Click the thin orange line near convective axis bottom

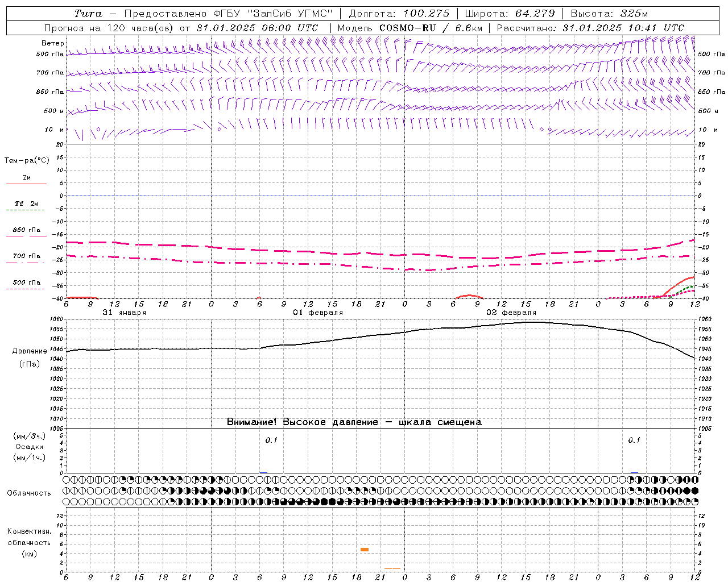coord(392,568)
